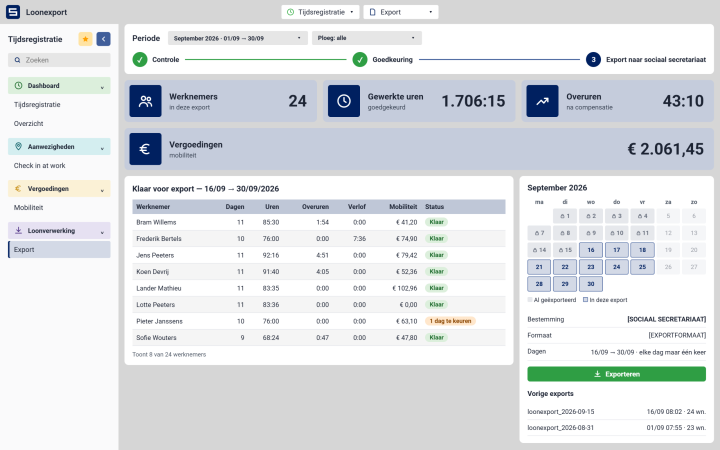Click the Dashboard clock icon
720x450 pixels.
[18, 85]
